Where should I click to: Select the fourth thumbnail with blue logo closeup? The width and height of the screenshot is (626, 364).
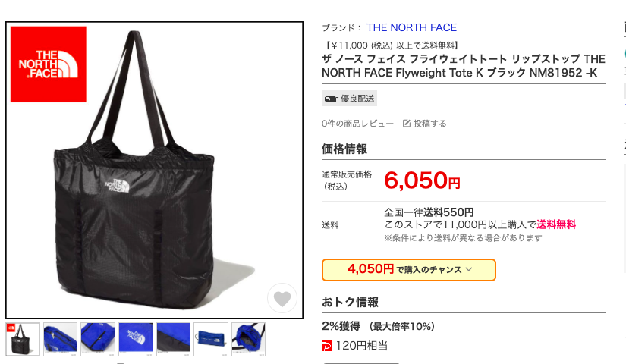click(x=136, y=339)
